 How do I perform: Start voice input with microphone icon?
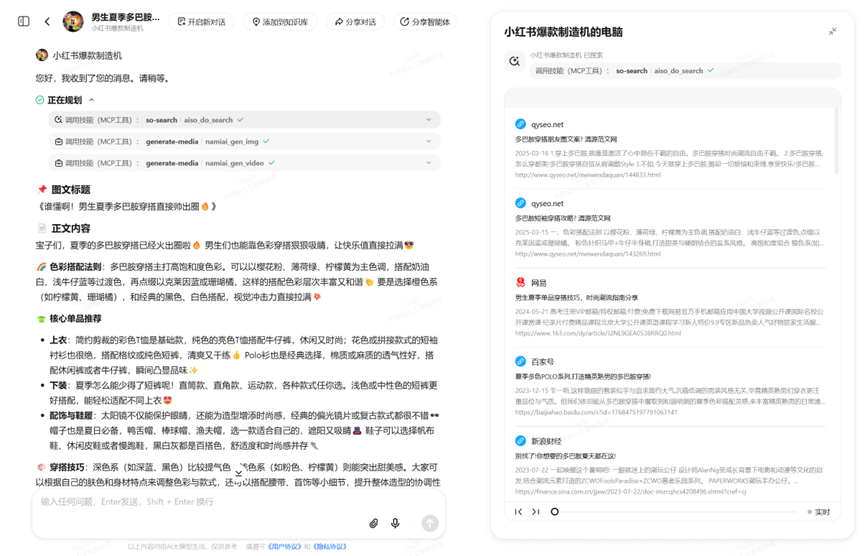tap(395, 523)
